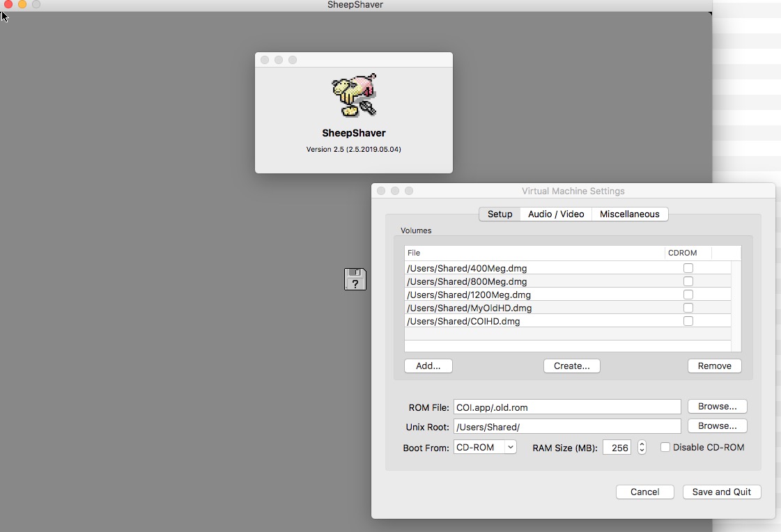
Task: Open the Boot From dropdown
Action: coord(485,448)
